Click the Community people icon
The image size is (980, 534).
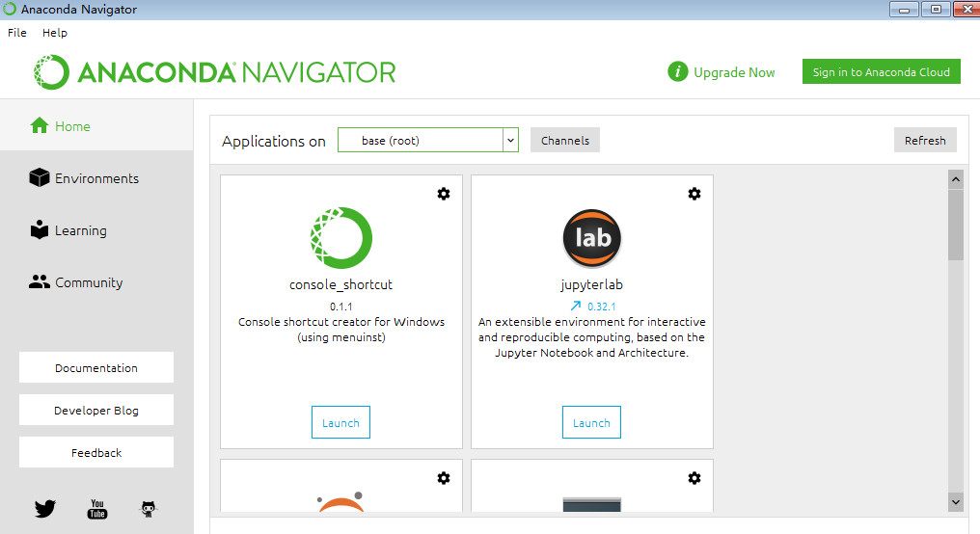tap(40, 282)
